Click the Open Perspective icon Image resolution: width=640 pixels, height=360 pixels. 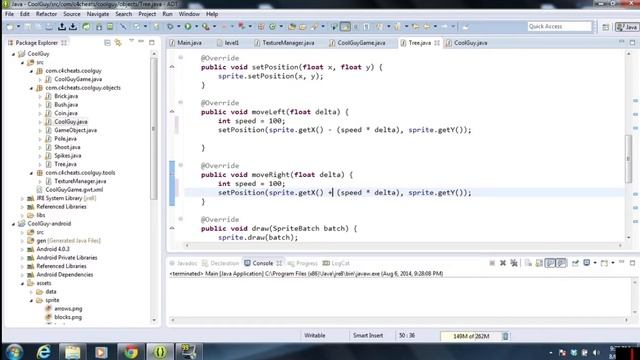click(x=606, y=27)
